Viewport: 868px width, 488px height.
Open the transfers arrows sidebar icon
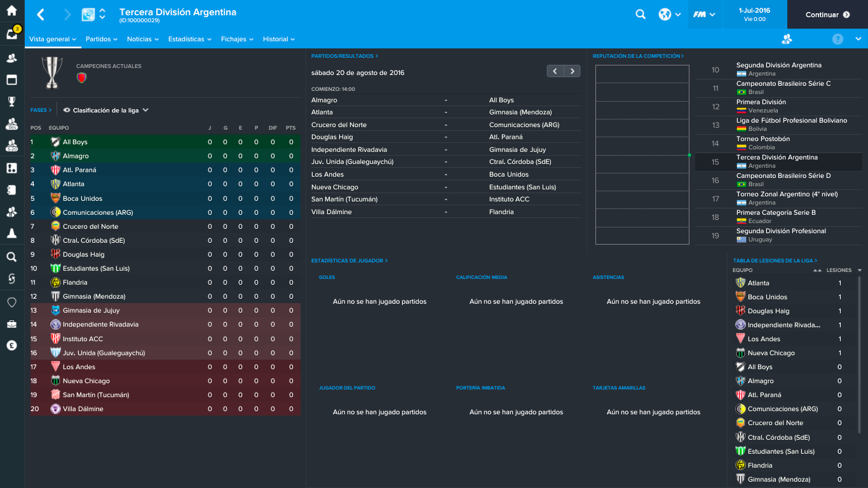11,279
